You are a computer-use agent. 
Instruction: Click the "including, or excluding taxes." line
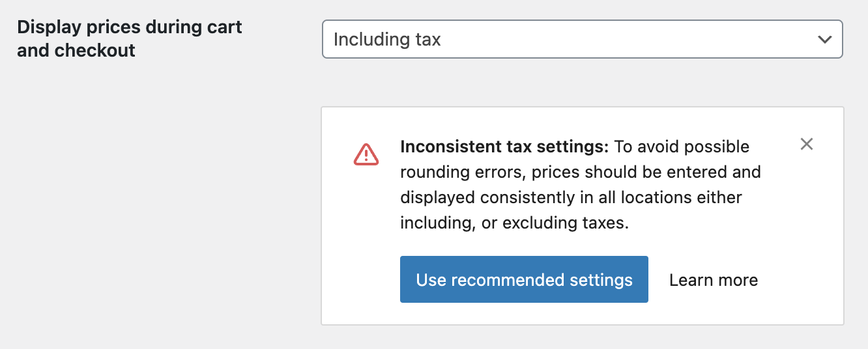(x=514, y=223)
